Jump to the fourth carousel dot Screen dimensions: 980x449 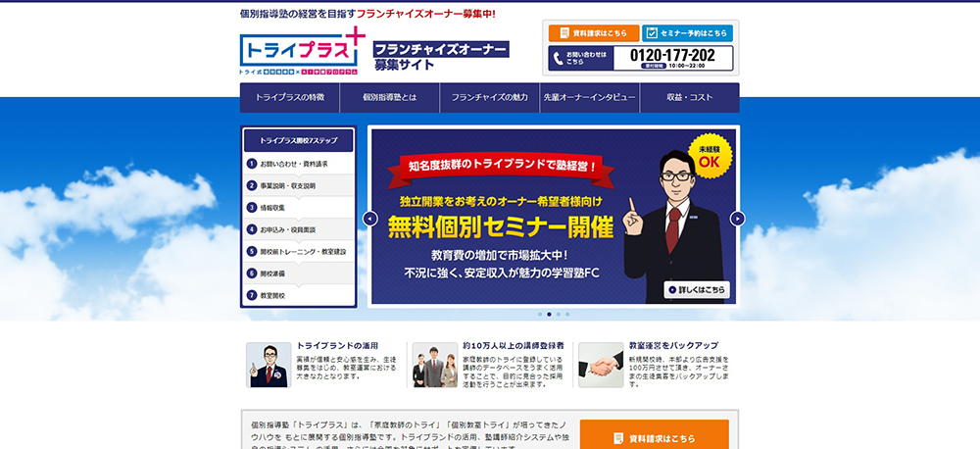[x=567, y=315]
